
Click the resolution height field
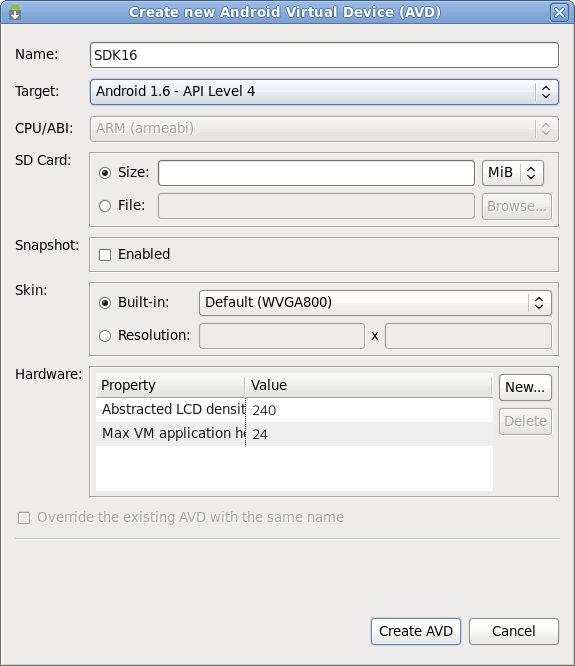tap(468, 336)
